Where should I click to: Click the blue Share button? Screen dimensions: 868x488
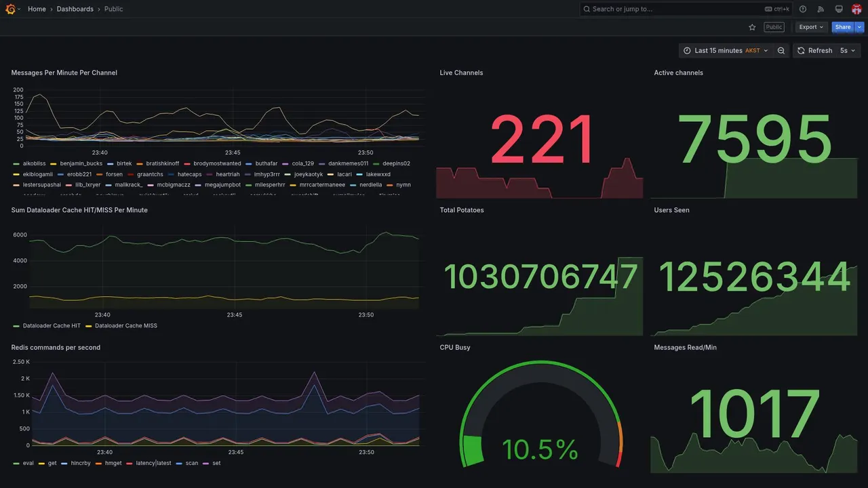point(843,27)
